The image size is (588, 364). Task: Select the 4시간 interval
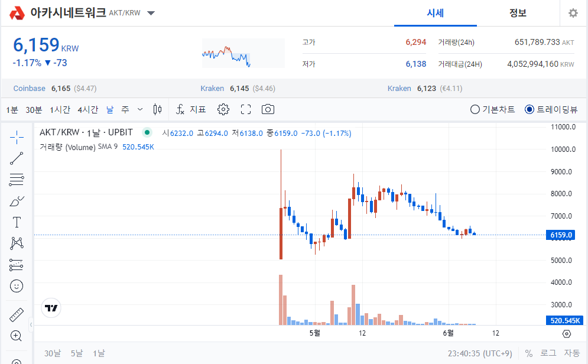(x=87, y=110)
